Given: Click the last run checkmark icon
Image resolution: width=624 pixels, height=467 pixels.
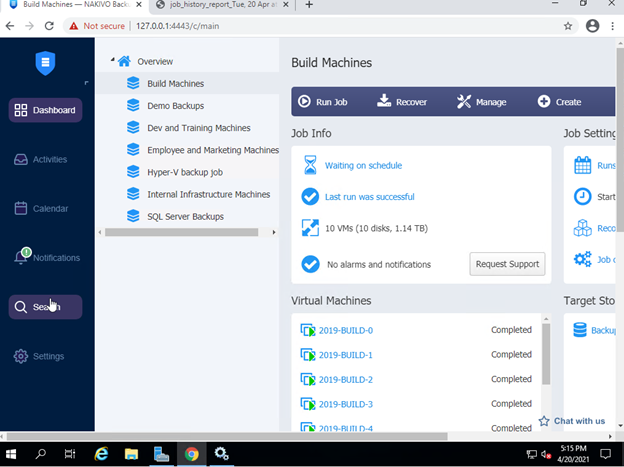Looking at the screenshot, I should (310, 196).
